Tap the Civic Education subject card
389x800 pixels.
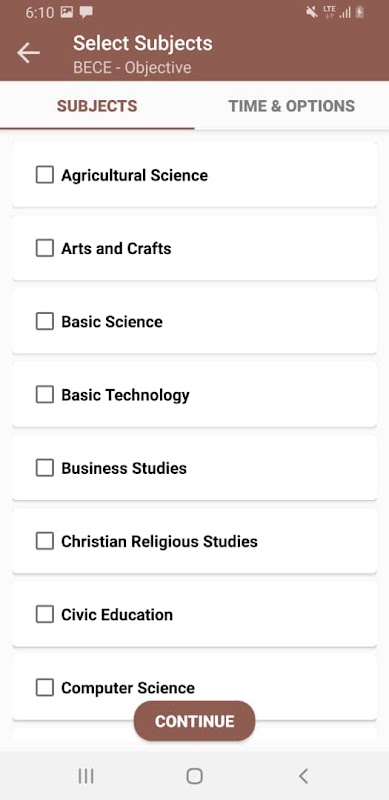(194, 614)
